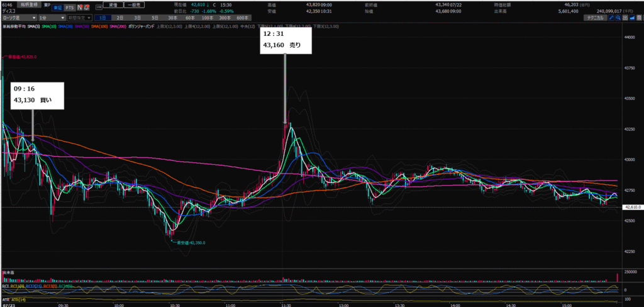
Task: Click the magnifier zoom icon
Action: point(618,18)
